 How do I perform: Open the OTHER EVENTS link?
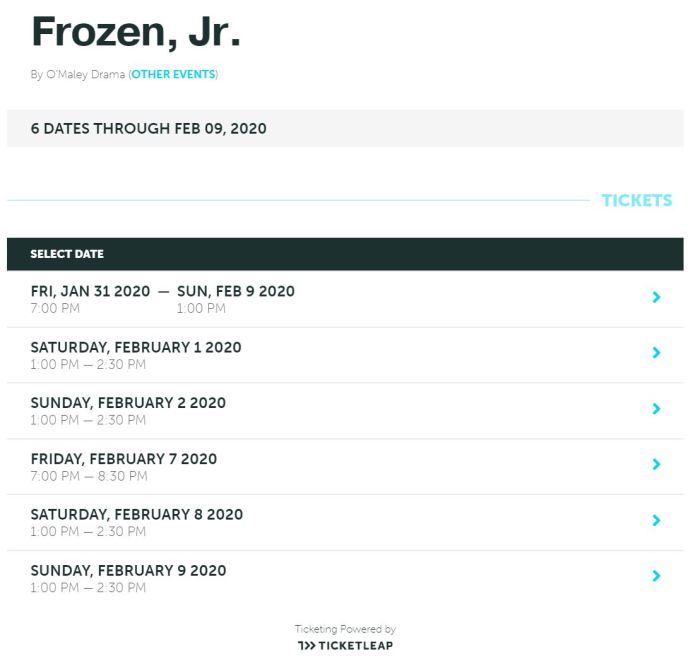[x=174, y=75]
